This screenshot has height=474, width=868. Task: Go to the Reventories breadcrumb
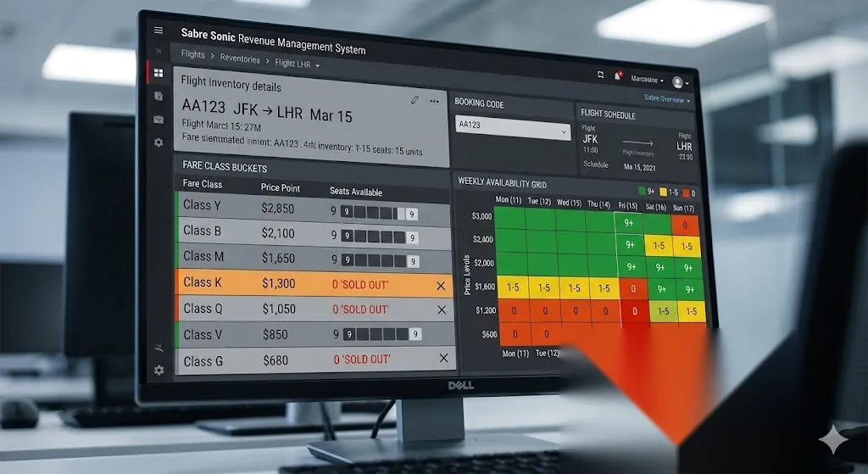tap(240, 59)
